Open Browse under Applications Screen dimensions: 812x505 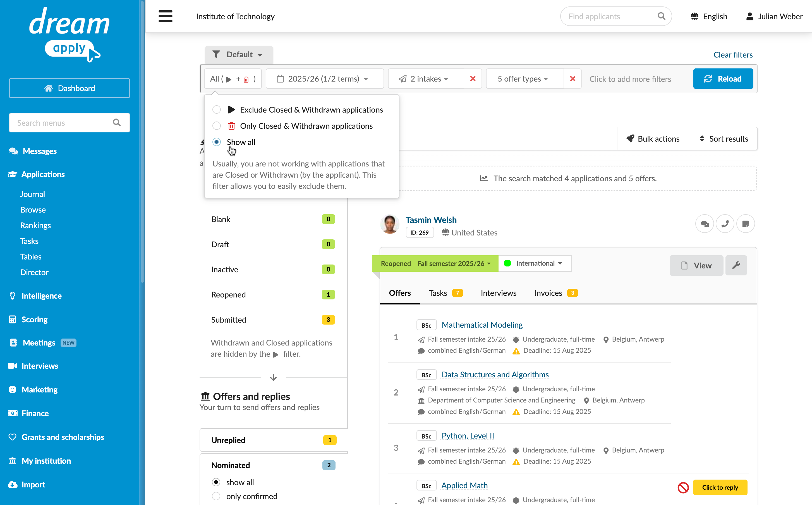[33, 210]
